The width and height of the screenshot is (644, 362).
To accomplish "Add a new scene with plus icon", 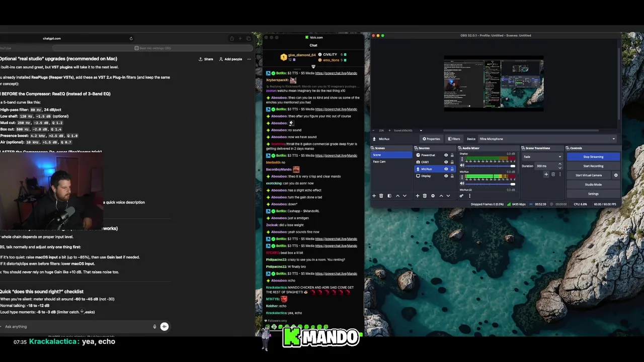I will tap(374, 196).
